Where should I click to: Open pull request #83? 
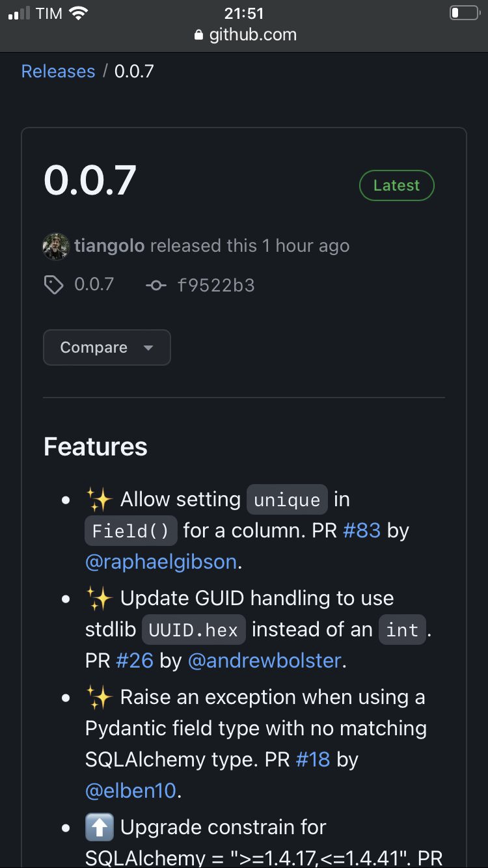pyautogui.click(x=362, y=530)
